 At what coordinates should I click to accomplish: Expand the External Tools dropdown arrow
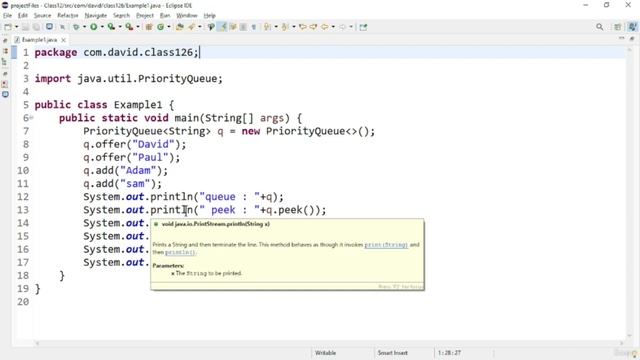pyautogui.click(x=138, y=27)
